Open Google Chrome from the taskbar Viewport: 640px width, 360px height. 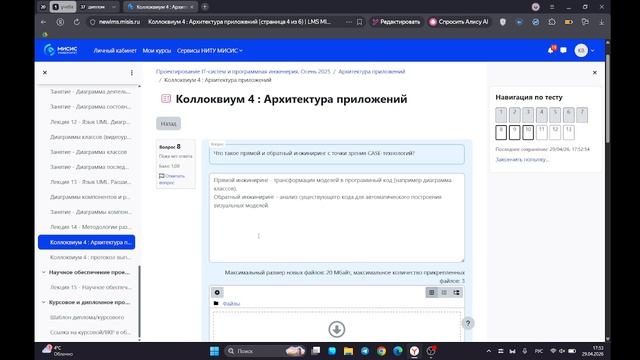click(x=381, y=351)
